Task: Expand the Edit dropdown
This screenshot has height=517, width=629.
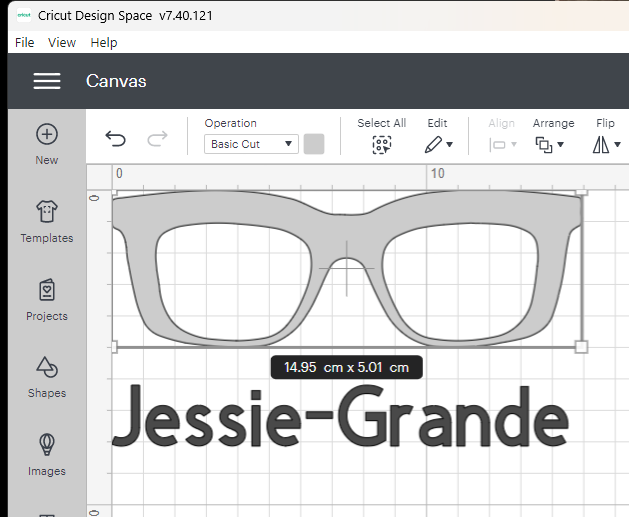Action: click(x=438, y=145)
